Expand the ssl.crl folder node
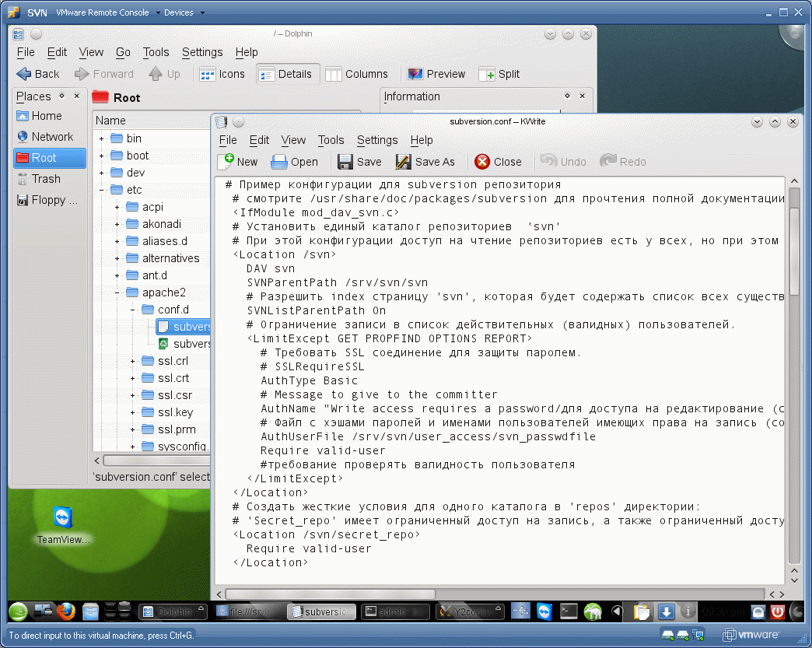Image resolution: width=812 pixels, height=648 pixels. [x=132, y=361]
